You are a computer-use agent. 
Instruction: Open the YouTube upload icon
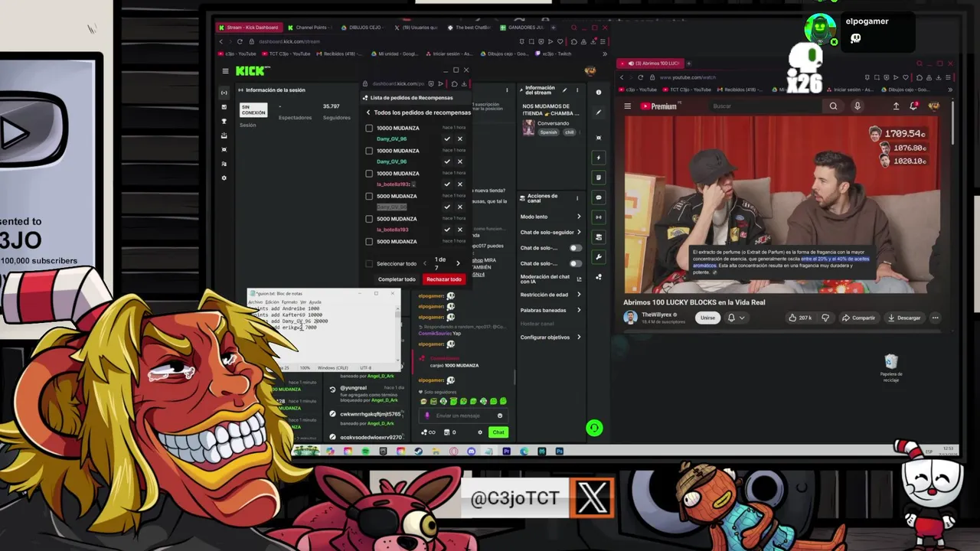tap(896, 106)
